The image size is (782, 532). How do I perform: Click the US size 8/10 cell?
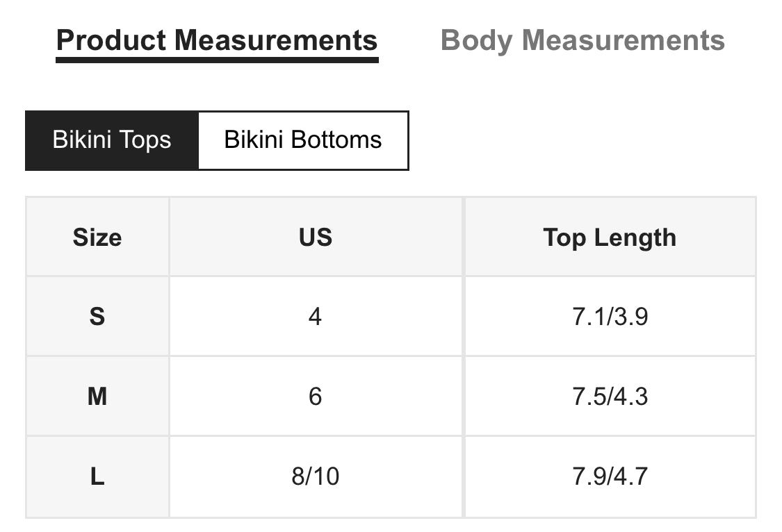(315, 476)
